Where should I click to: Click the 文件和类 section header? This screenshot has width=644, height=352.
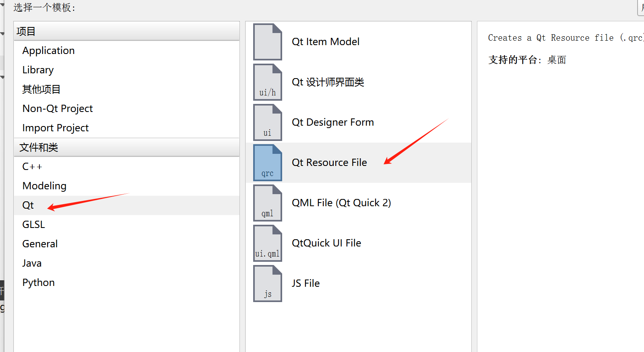[127, 147]
